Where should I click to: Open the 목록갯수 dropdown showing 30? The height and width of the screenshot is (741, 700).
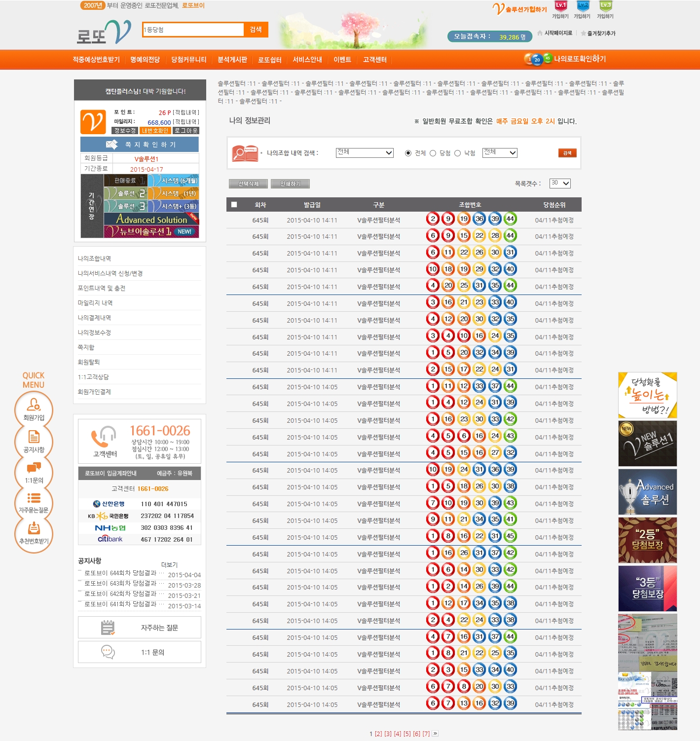coord(559,184)
